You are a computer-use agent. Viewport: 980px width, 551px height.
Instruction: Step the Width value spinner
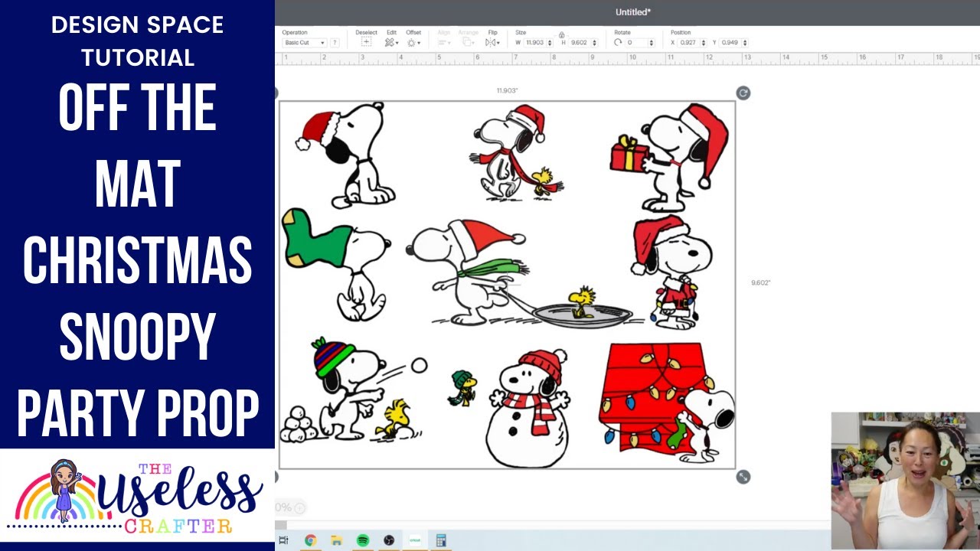click(550, 43)
